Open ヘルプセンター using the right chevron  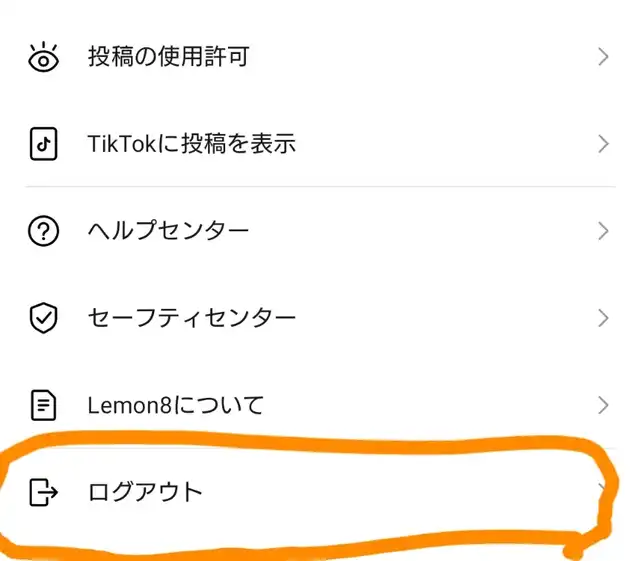tap(603, 231)
